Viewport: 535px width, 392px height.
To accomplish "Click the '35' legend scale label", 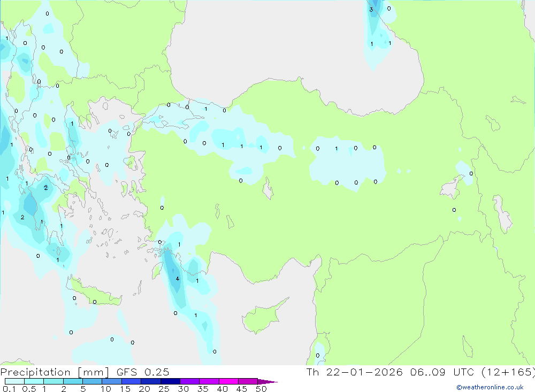I will coord(203,389).
